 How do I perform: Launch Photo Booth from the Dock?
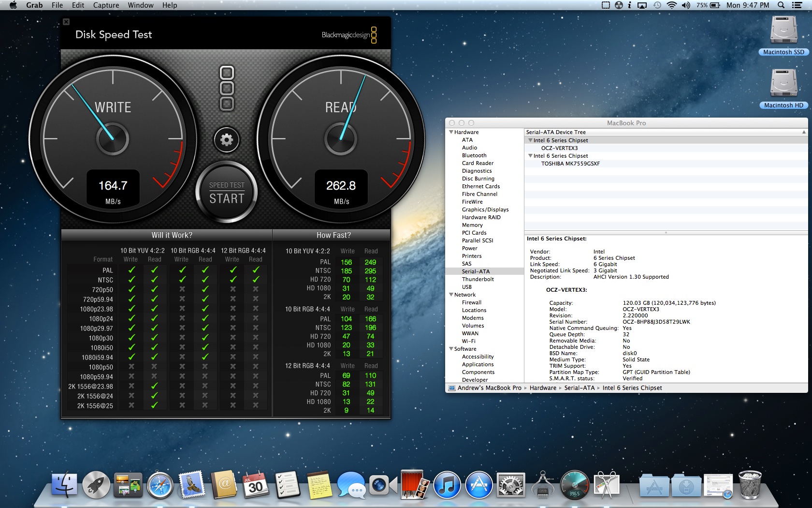pyautogui.click(x=415, y=485)
